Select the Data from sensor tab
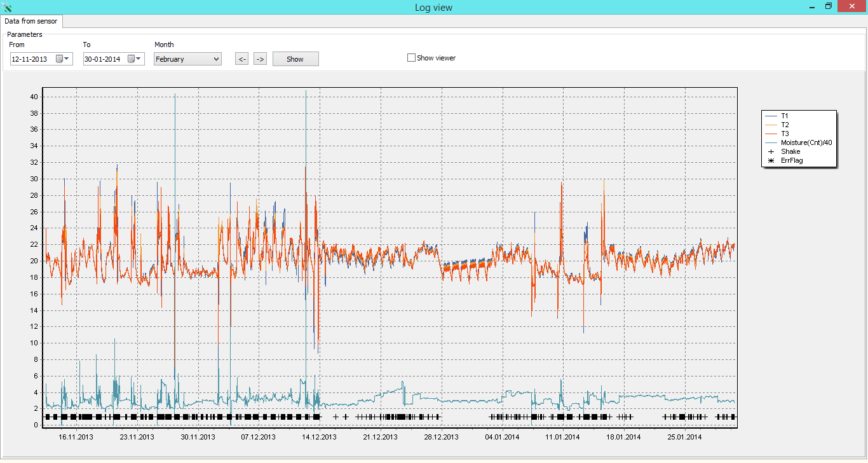This screenshot has width=868, height=463. tap(31, 22)
